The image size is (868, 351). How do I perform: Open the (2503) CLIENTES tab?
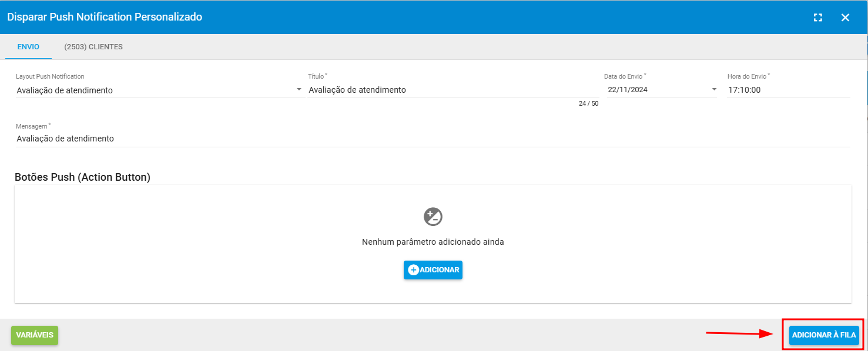tap(93, 47)
